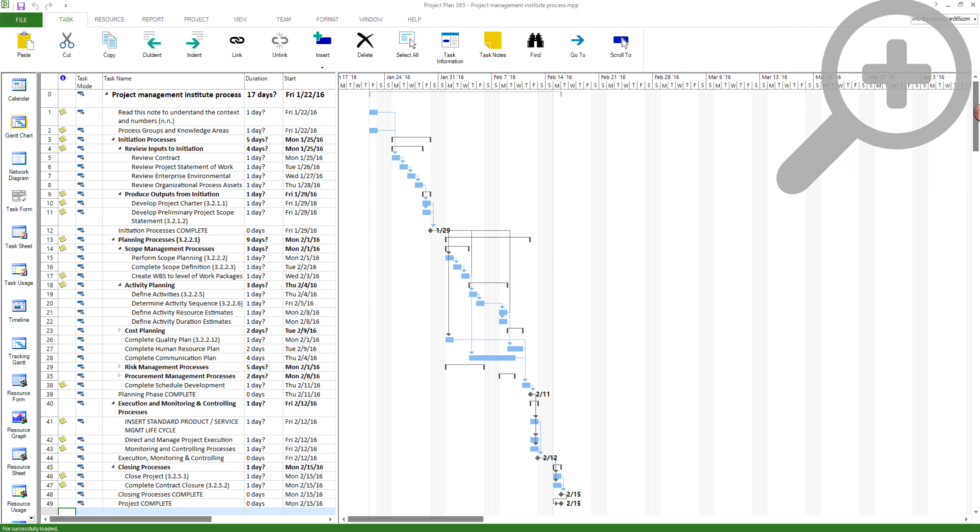Open the Task Notes tool
980x532 pixels.
(492, 41)
